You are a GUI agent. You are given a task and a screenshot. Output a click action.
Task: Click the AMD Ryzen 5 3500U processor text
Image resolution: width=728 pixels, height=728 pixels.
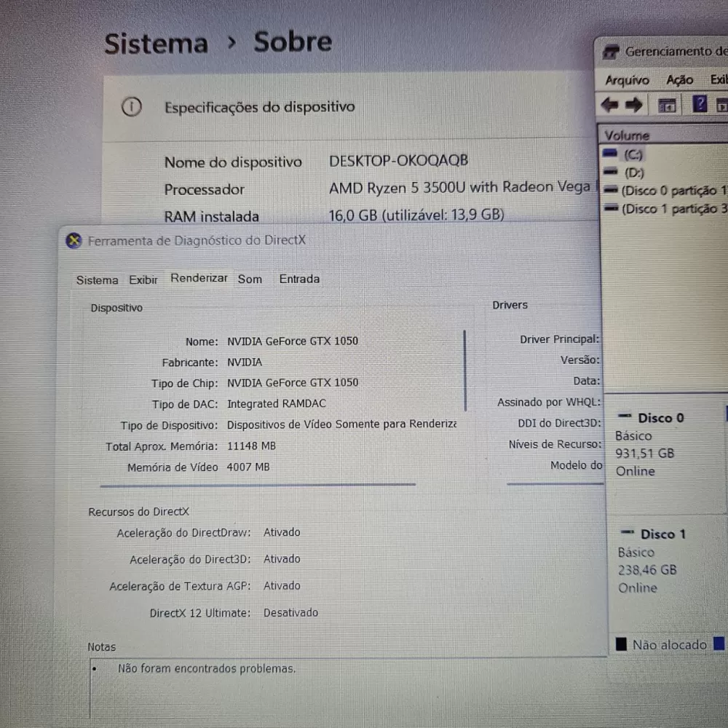point(459,188)
